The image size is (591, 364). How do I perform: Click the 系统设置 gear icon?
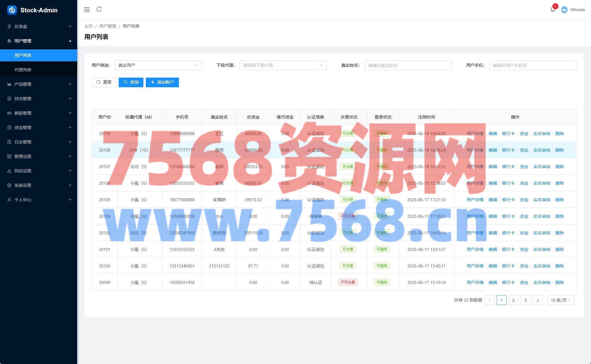9,185
